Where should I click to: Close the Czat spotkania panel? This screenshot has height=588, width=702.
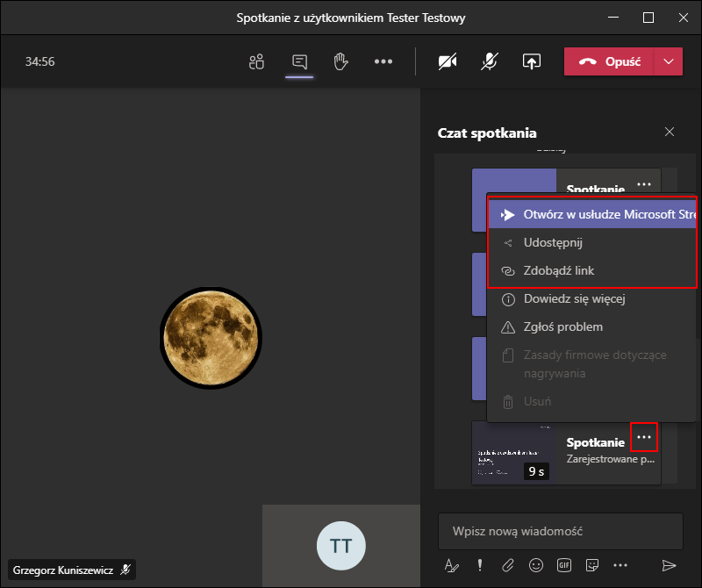coord(670,132)
